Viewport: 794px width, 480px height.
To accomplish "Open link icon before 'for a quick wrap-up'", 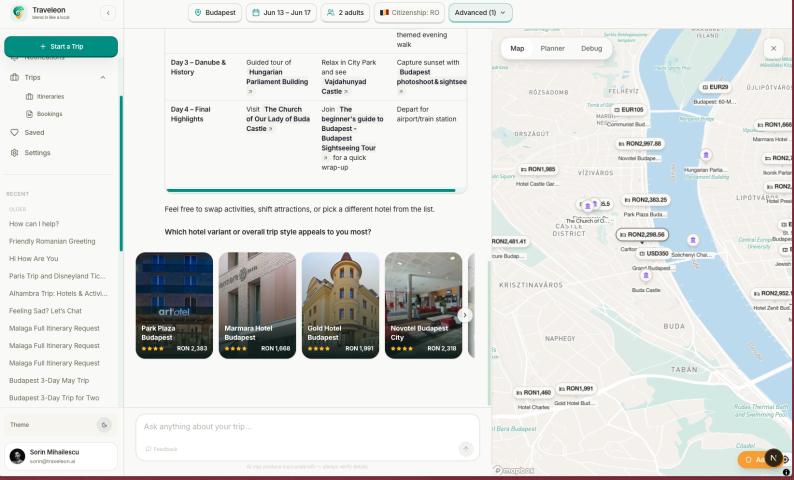I will click(x=326, y=158).
